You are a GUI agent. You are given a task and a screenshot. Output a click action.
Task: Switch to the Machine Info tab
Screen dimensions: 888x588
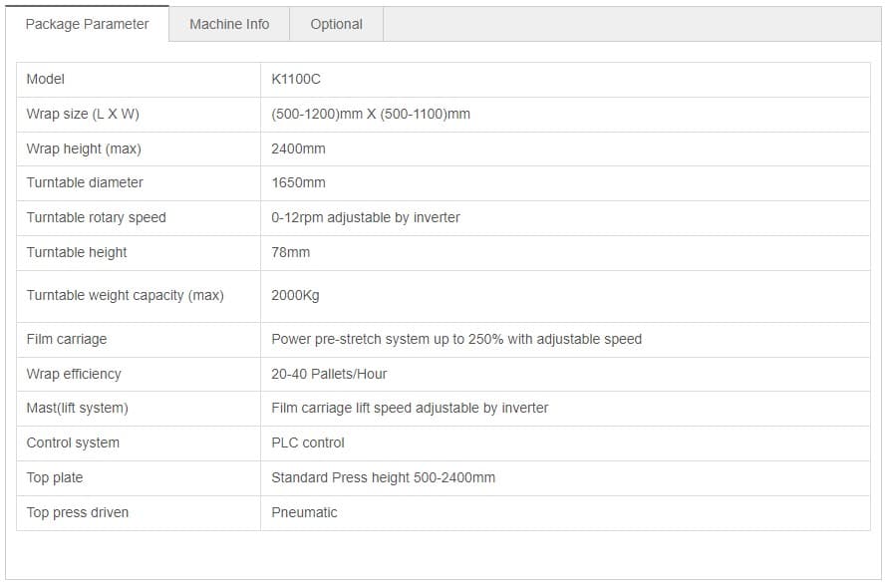click(229, 24)
